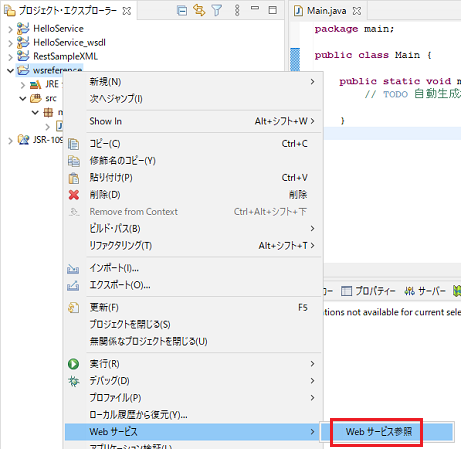This screenshot has width=461, height=449.
Task: Collapse the package node under src
Action: [x=35, y=113]
